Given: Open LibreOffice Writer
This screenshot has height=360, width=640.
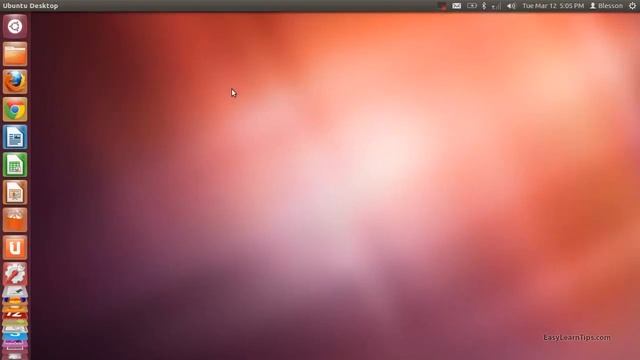Looking at the screenshot, I should [x=15, y=137].
